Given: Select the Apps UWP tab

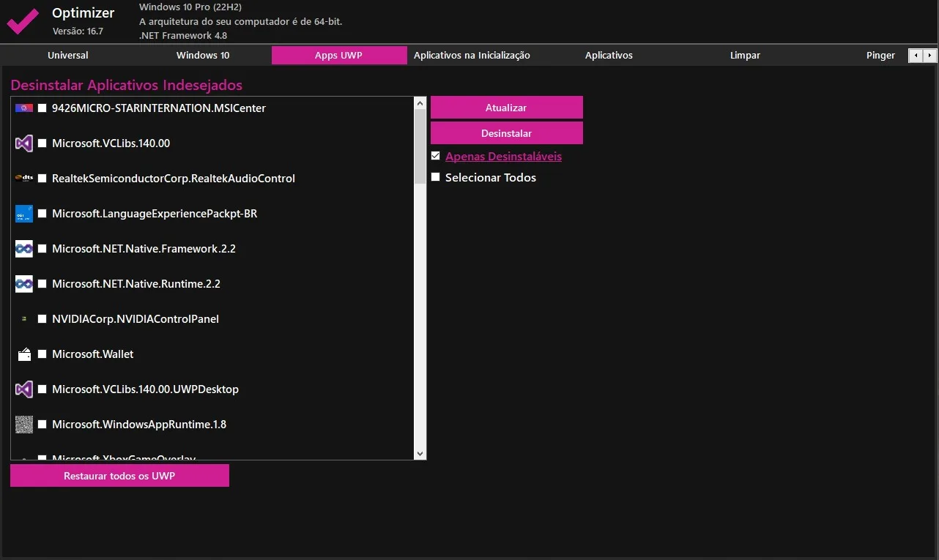Looking at the screenshot, I should pos(339,56).
